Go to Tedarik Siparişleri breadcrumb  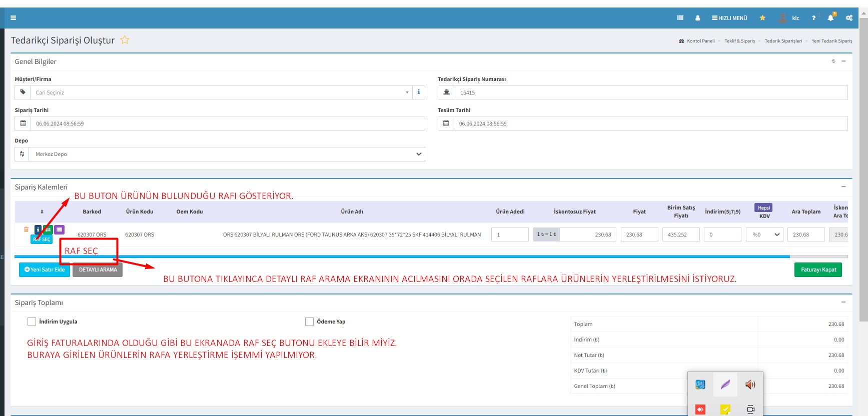point(783,41)
